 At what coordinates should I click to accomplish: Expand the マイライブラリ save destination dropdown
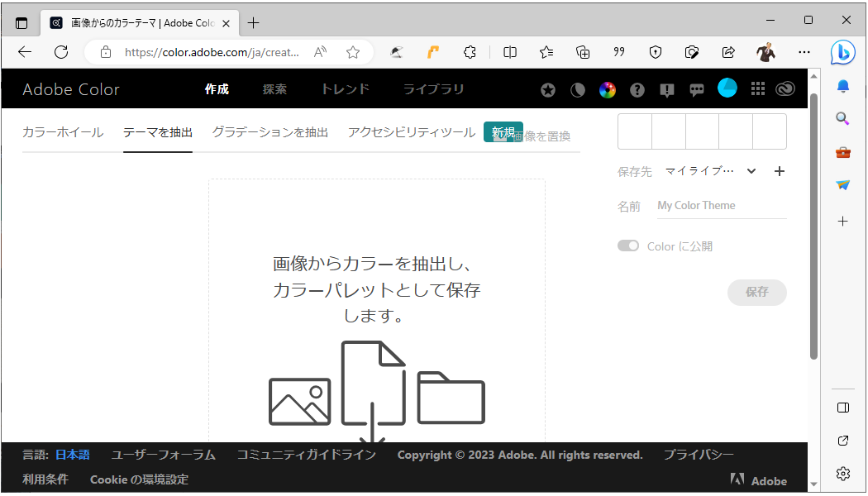pyautogui.click(x=751, y=171)
